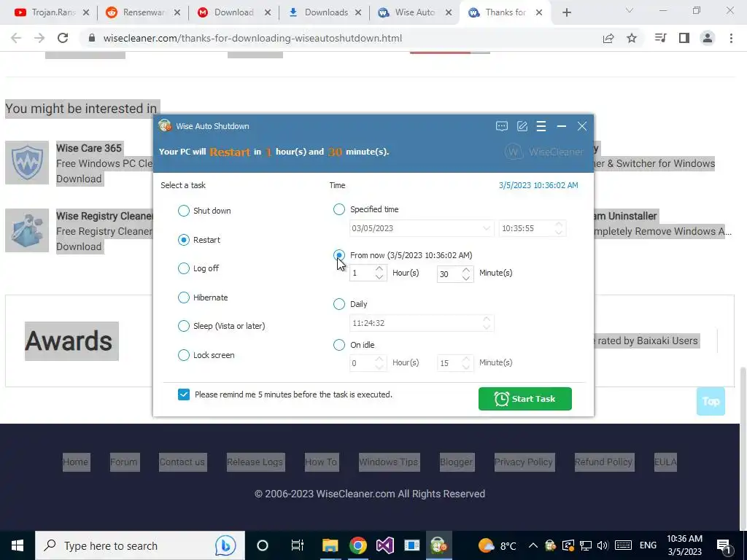This screenshot has width=747, height=560.
Task: Increase the From now Minute(s) value
Action: pyautogui.click(x=466, y=269)
